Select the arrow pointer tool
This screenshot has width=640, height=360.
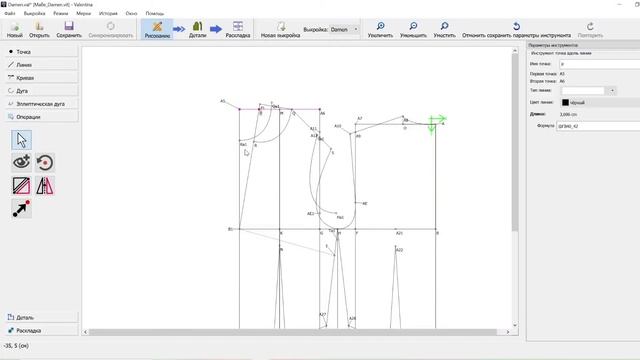[22, 140]
